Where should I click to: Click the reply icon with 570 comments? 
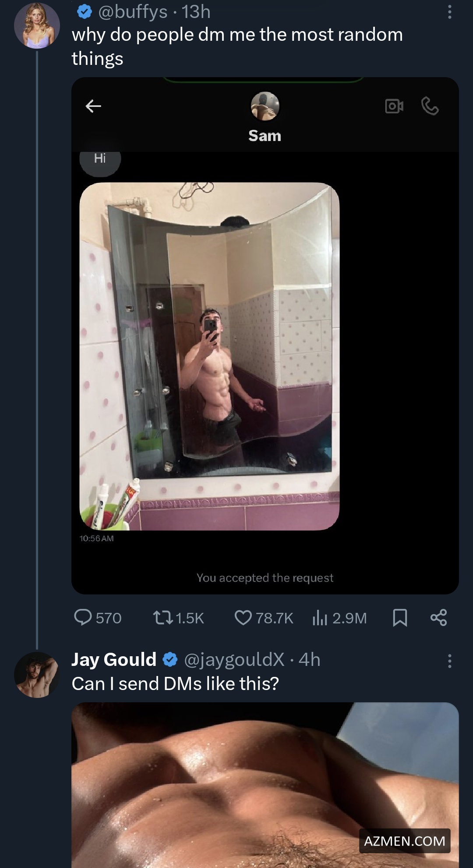pyautogui.click(x=83, y=617)
